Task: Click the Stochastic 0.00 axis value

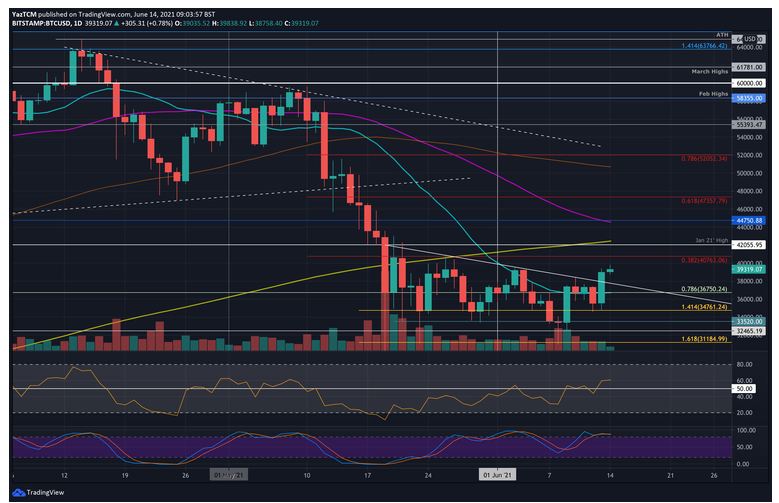Action: 743,464
